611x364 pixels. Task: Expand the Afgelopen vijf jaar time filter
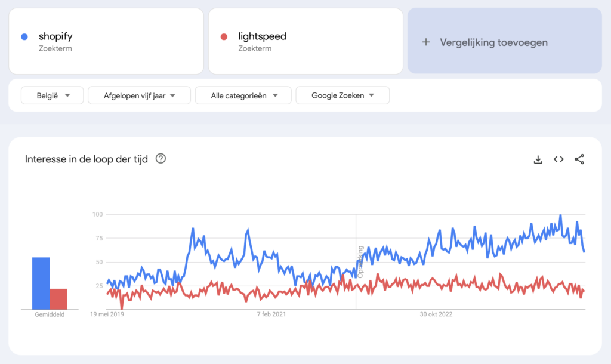pos(139,95)
